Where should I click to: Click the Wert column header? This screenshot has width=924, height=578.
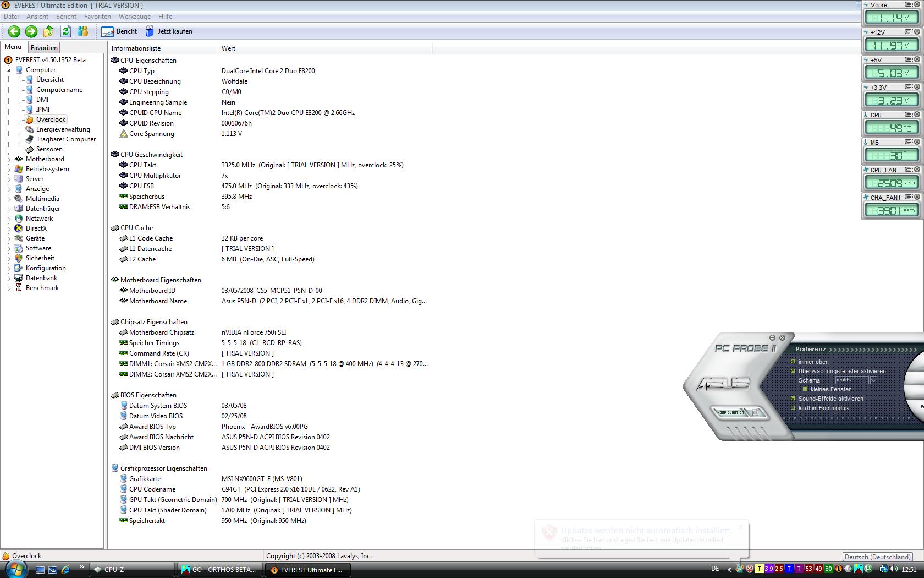[326, 48]
